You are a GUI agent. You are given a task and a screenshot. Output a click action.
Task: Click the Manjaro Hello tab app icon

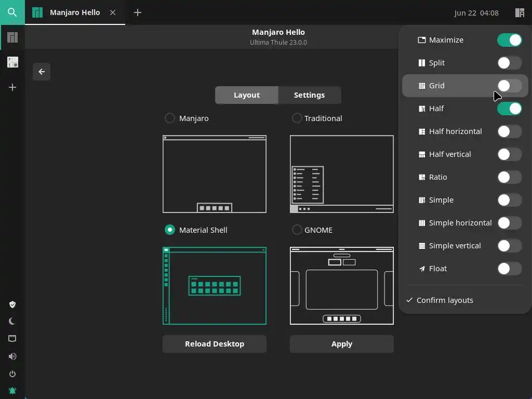click(x=37, y=12)
